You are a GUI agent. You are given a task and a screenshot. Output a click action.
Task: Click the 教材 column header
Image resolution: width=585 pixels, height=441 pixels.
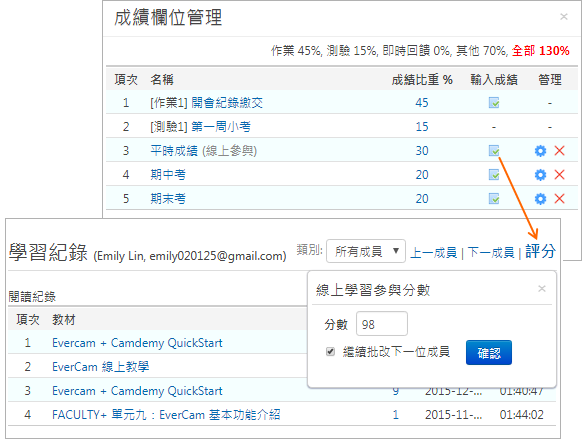tap(64, 320)
